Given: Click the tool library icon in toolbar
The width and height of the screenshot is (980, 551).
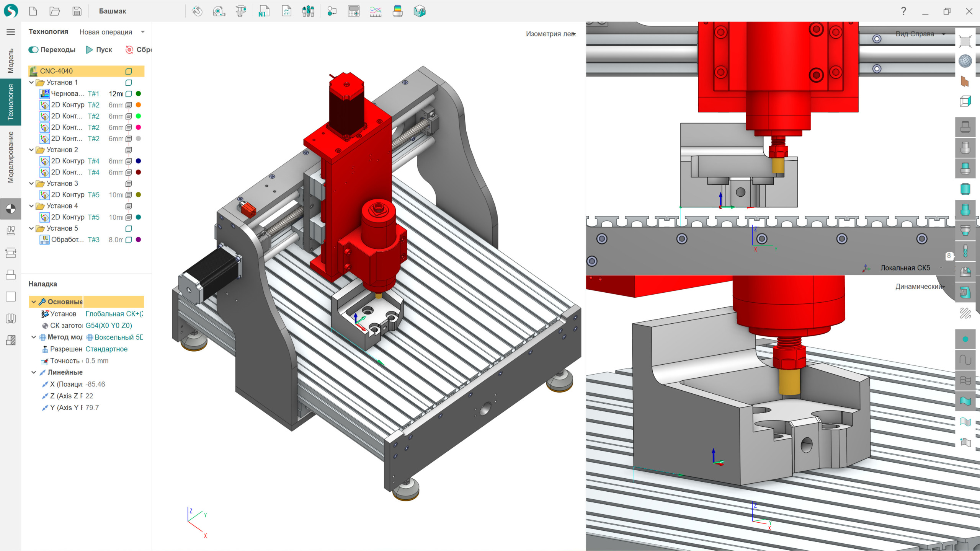Looking at the screenshot, I should (308, 11).
